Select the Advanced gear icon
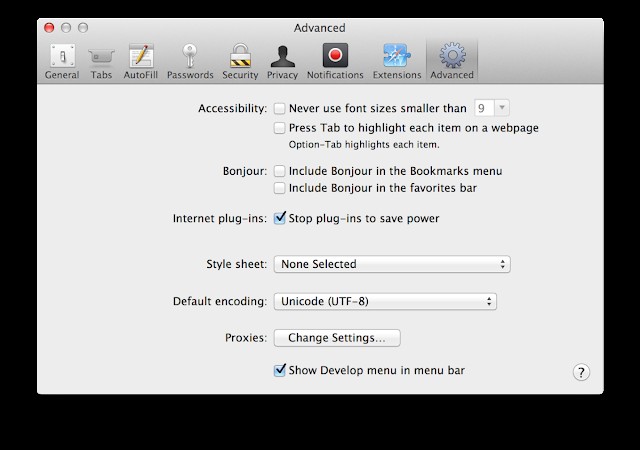640x450 pixels. [x=451, y=59]
